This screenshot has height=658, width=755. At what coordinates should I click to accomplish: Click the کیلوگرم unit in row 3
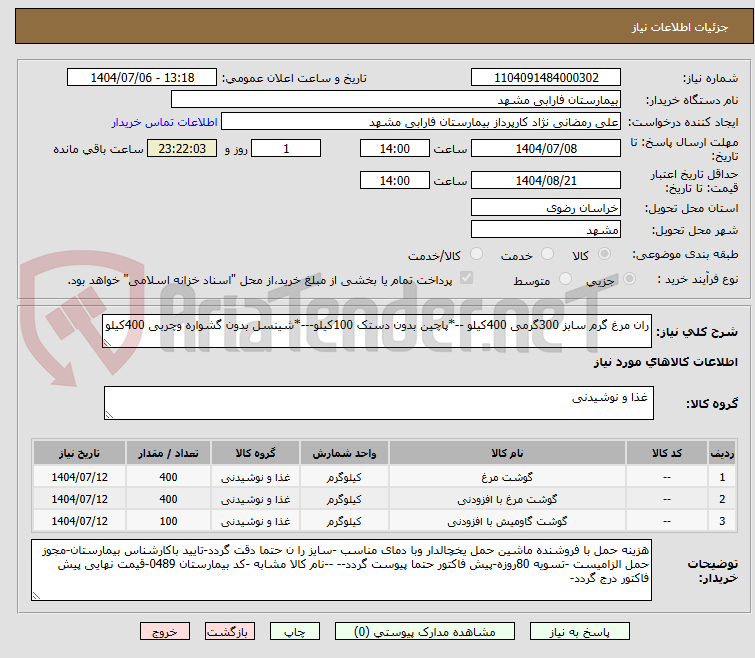(x=344, y=521)
